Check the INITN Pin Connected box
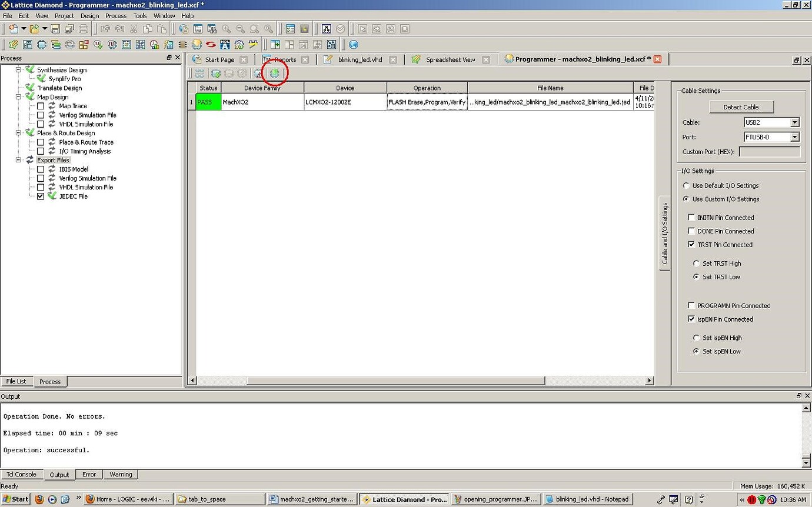The height and width of the screenshot is (507, 812). 691,218
